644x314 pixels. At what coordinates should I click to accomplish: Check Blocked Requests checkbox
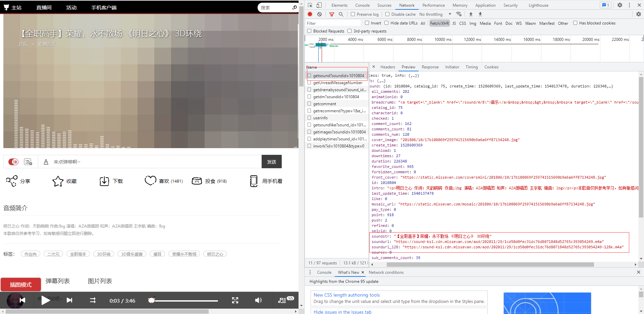[x=309, y=31]
